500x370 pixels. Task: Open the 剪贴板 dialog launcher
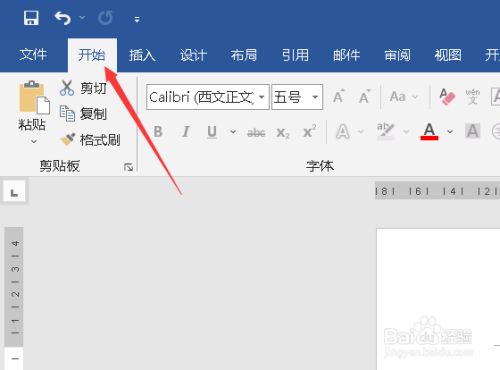(x=128, y=167)
